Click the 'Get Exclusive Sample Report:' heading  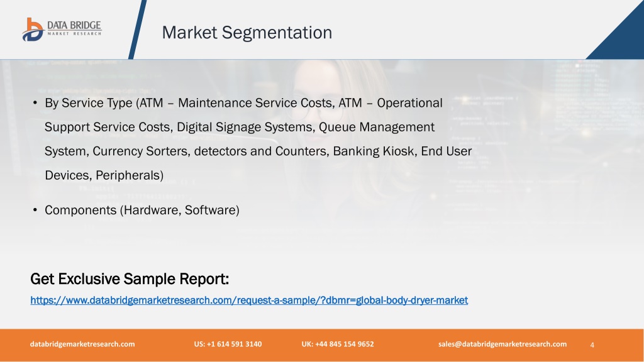point(130,279)
